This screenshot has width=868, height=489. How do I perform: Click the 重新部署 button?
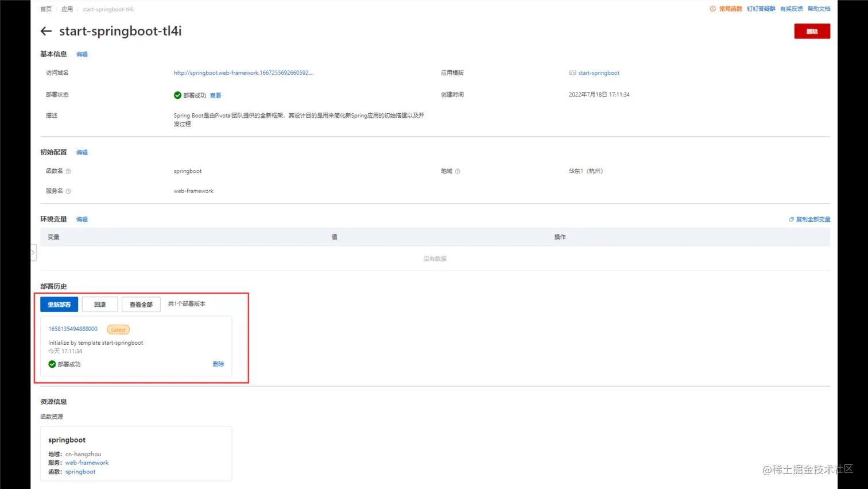(x=59, y=305)
